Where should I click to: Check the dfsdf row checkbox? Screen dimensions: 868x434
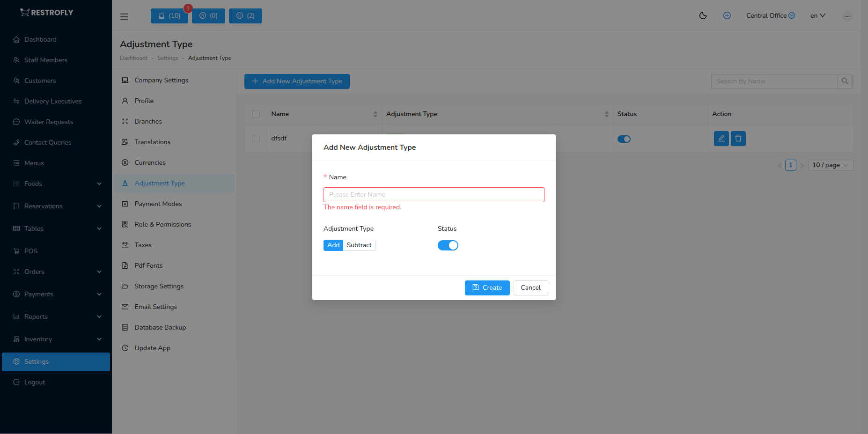(256, 139)
